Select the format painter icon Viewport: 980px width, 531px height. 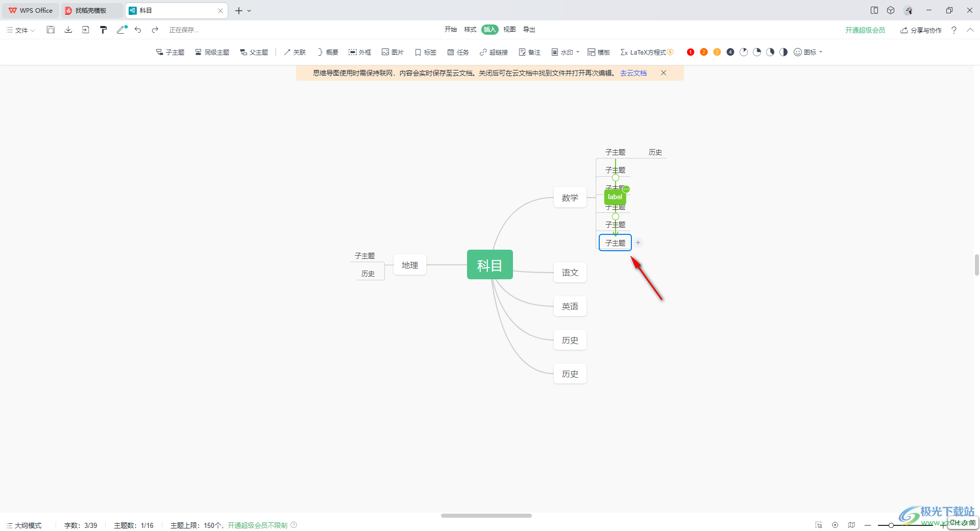pos(104,30)
